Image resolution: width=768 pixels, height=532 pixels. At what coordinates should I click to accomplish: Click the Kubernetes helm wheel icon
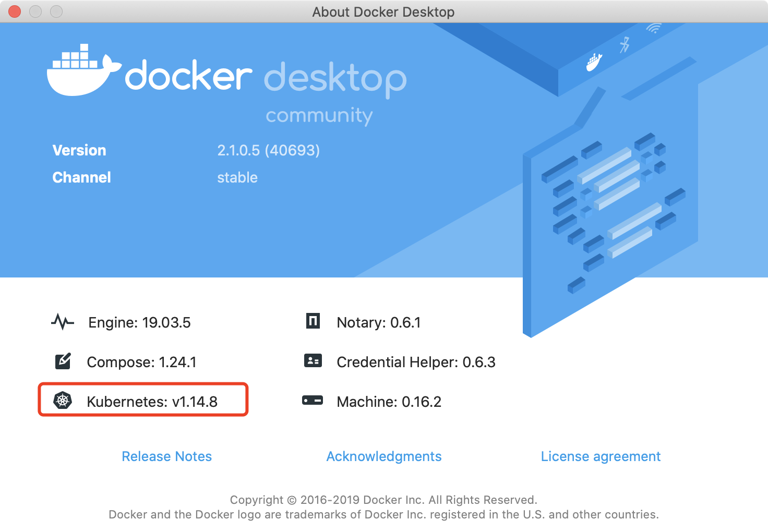tap(63, 401)
